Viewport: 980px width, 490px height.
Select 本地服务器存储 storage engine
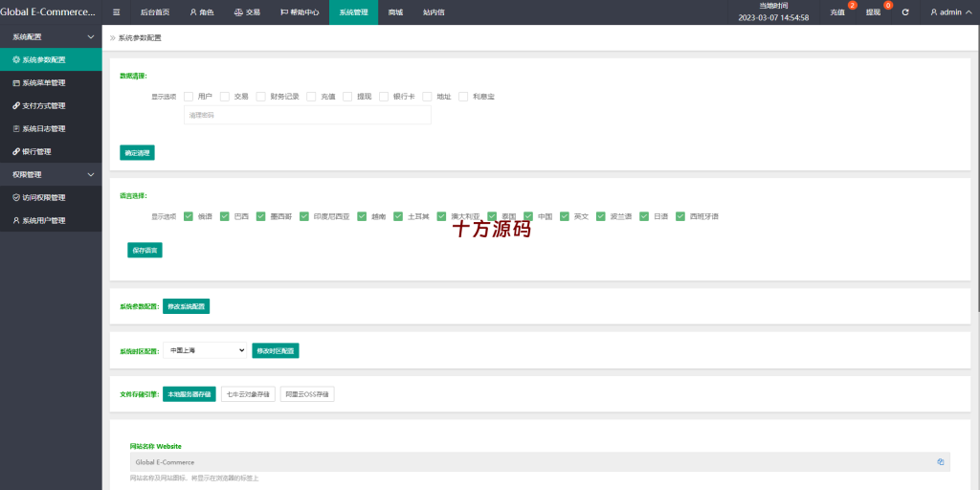tap(189, 394)
